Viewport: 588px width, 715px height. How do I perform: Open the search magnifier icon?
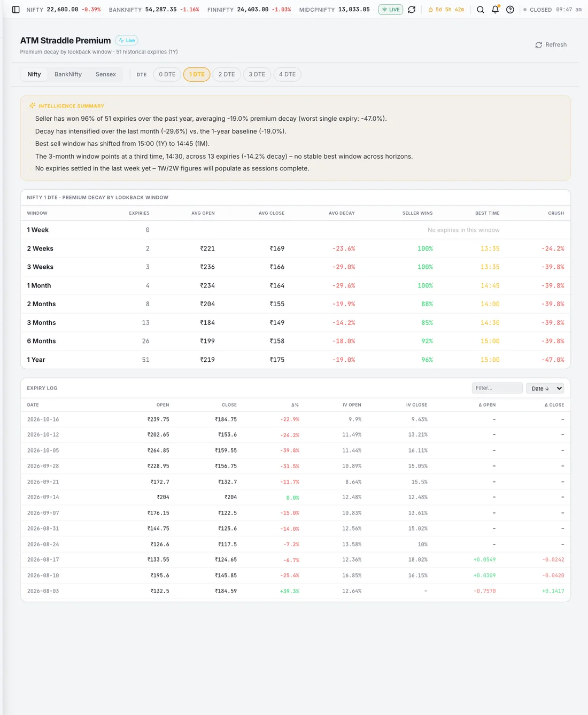pyautogui.click(x=481, y=10)
